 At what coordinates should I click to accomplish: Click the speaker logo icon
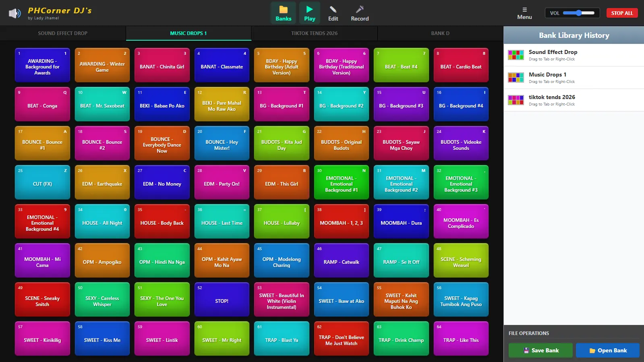(14, 13)
